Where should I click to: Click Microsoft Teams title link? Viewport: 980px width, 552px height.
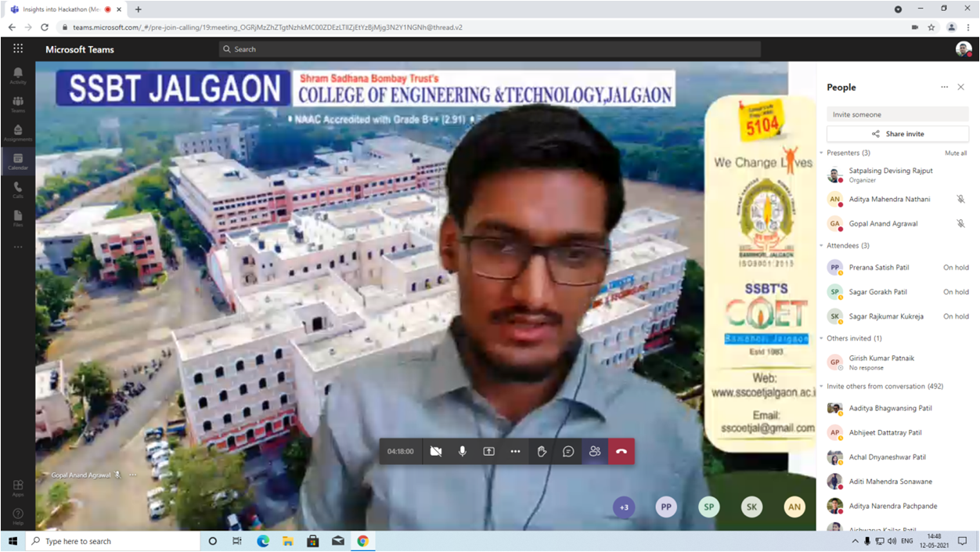click(x=80, y=49)
